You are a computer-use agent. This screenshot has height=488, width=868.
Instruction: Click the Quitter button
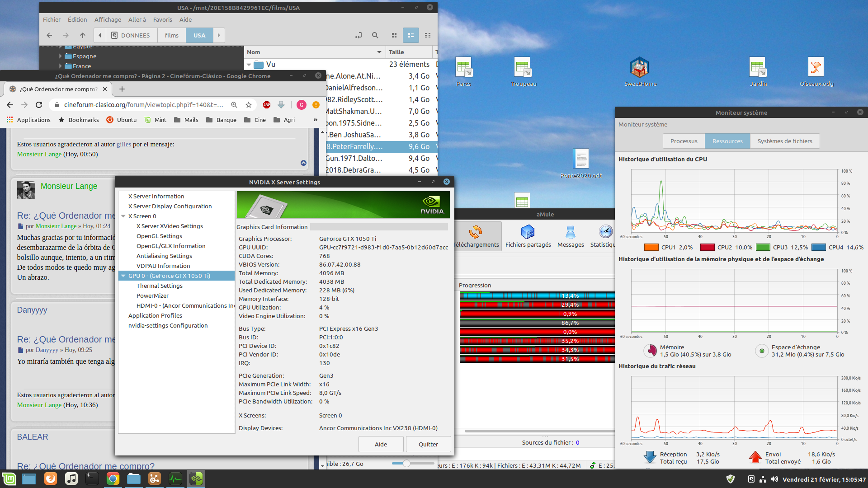(x=428, y=444)
